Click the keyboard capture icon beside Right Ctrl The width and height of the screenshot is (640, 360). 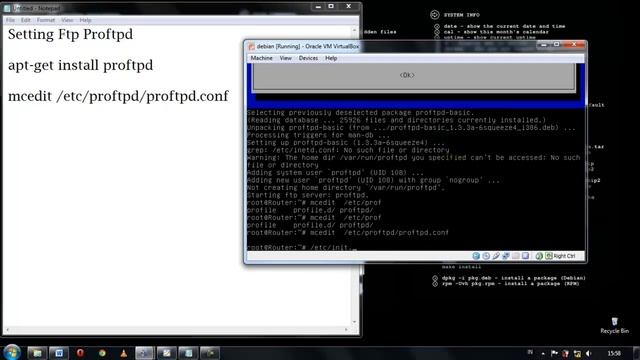coord(549,256)
